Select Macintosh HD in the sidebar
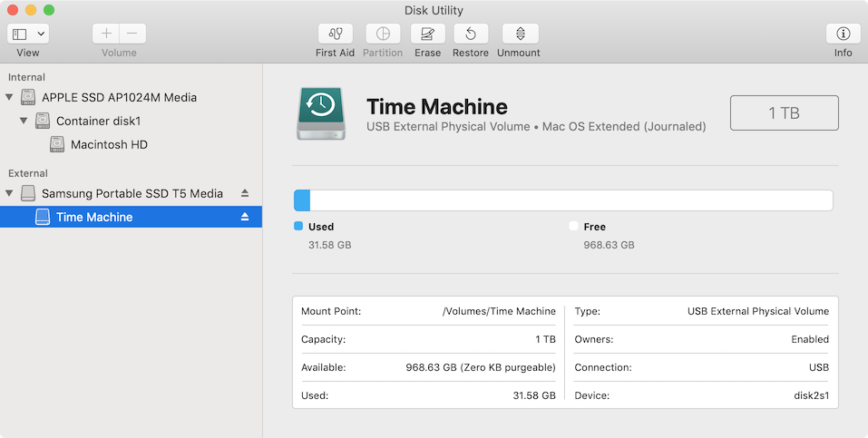This screenshot has width=868, height=438. pos(108,144)
